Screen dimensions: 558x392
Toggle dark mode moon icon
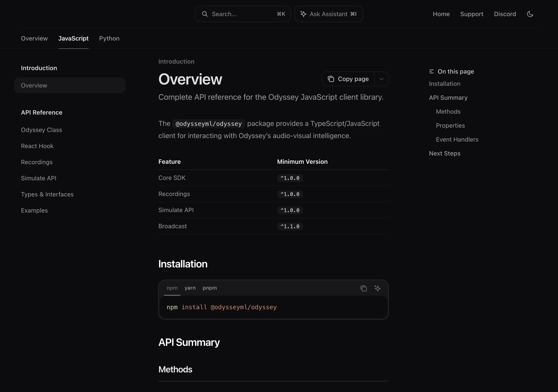pos(530,14)
